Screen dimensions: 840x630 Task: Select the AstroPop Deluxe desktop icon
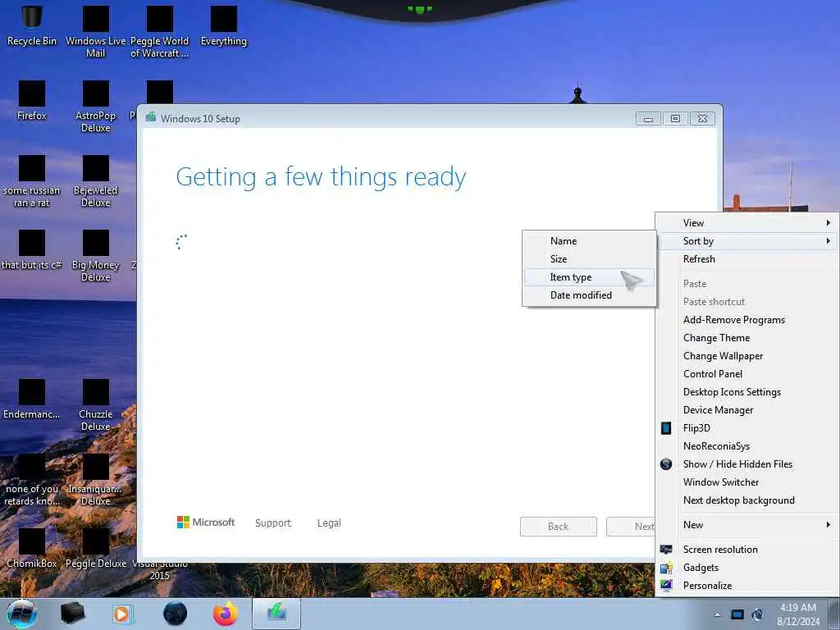point(95,106)
